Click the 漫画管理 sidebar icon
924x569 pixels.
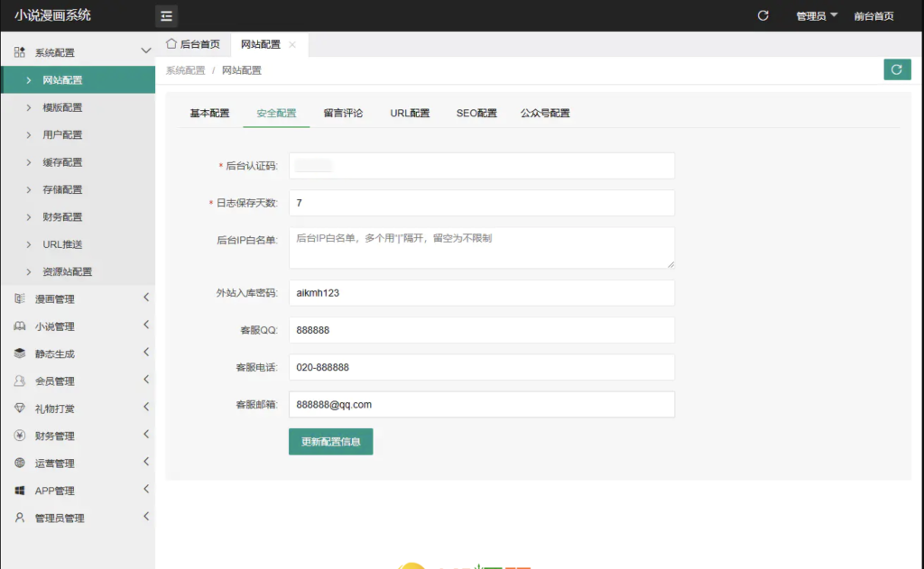pos(20,299)
